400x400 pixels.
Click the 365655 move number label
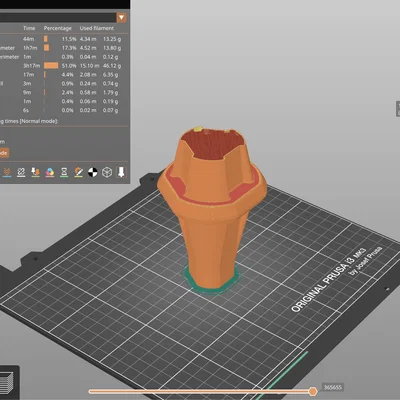pos(333,387)
